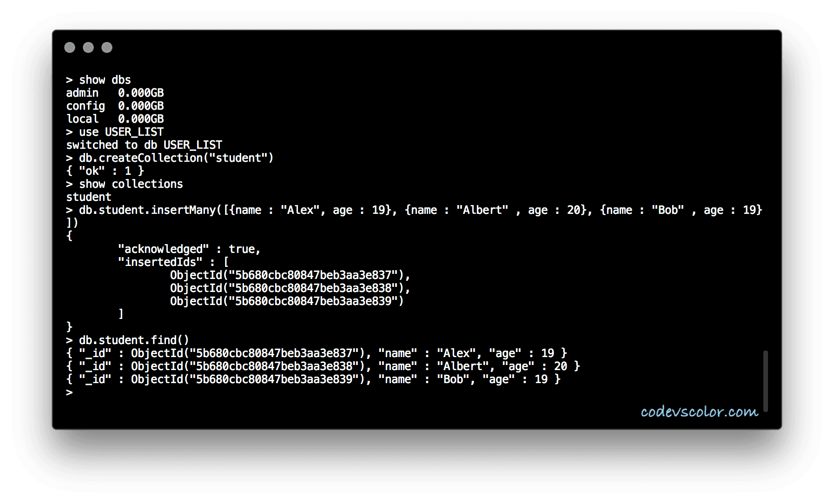Click the "switched to db USER_LIST" output
834x504 pixels.
point(144,145)
